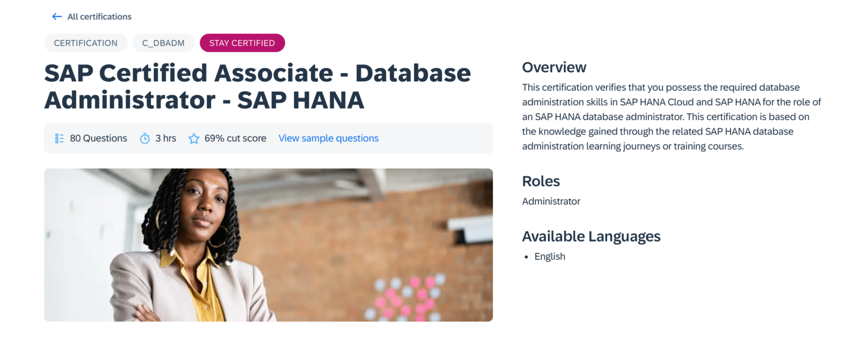Select the left-pointing arrow near All certifications

[57, 16]
